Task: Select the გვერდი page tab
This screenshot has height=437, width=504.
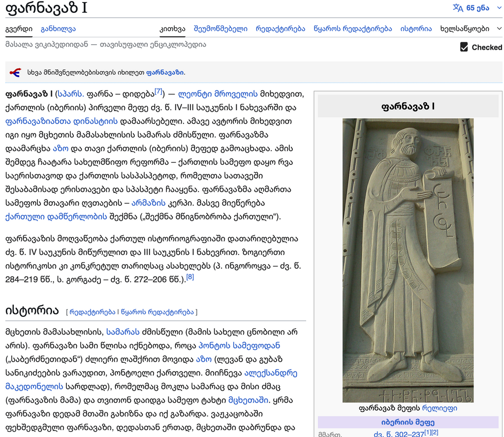Action: pos(19,29)
